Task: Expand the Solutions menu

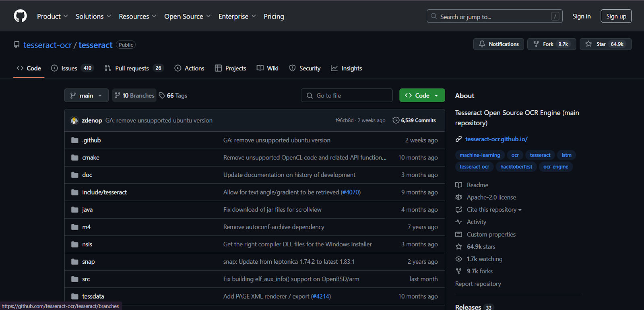Action: coord(93,17)
